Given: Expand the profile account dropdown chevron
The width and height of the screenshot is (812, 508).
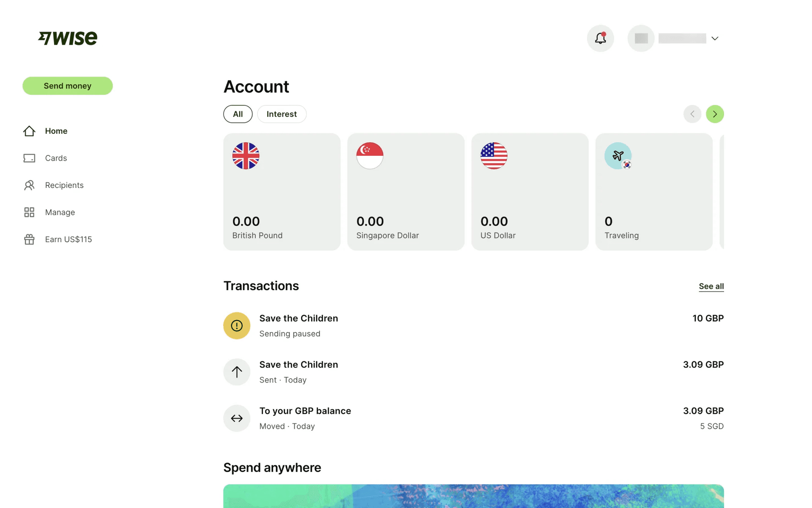Looking at the screenshot, I should pos(715,39).
